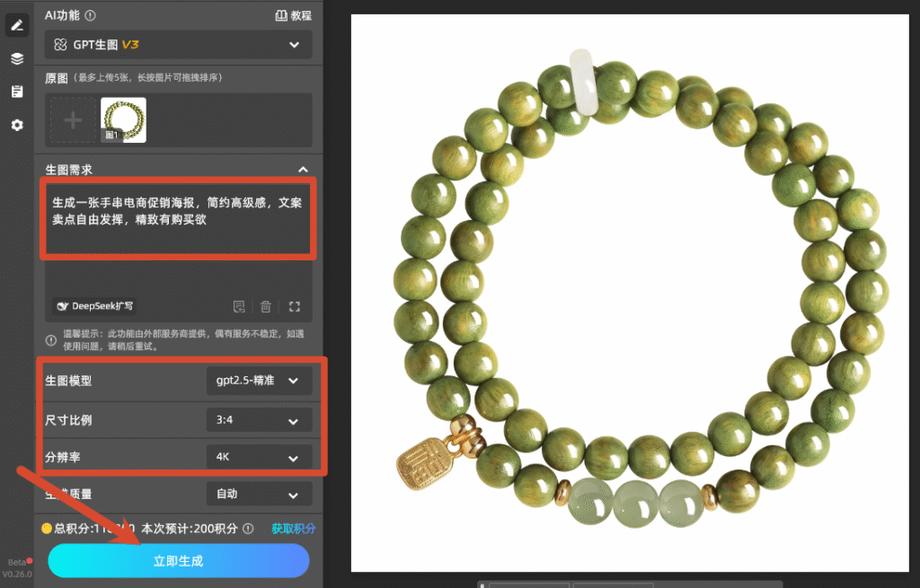Click the gold coin icon beside 总积分
This screenshot has height=588, width=920.
click(x=47, y=528)
